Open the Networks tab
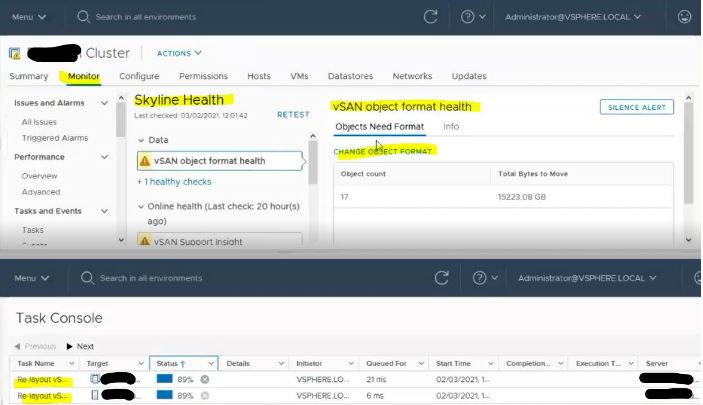703x405 pixels. pos(412,76)
